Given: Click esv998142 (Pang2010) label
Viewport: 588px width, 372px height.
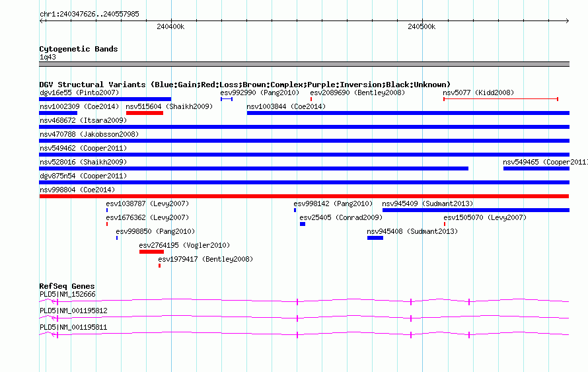Looking at the screenshot, I should click(x=333, y=204).
